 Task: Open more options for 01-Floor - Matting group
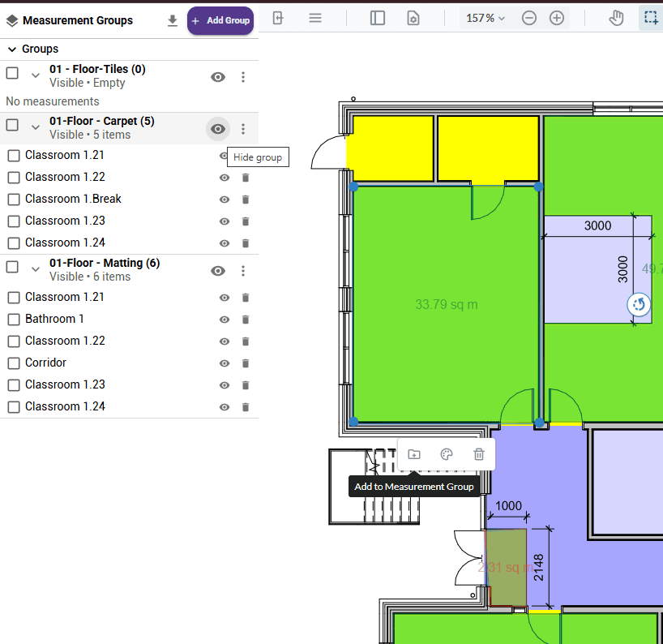pos(242,271)
